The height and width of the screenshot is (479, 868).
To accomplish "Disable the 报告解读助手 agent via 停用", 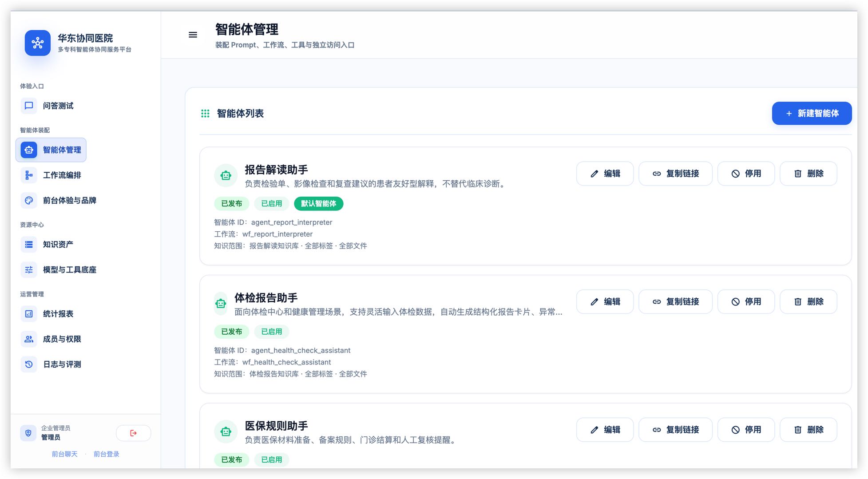I will pos(746,174).
